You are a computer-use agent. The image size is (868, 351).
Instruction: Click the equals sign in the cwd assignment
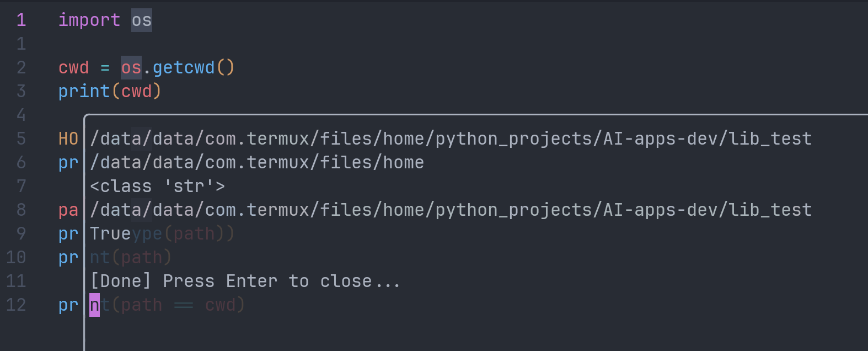105,68
